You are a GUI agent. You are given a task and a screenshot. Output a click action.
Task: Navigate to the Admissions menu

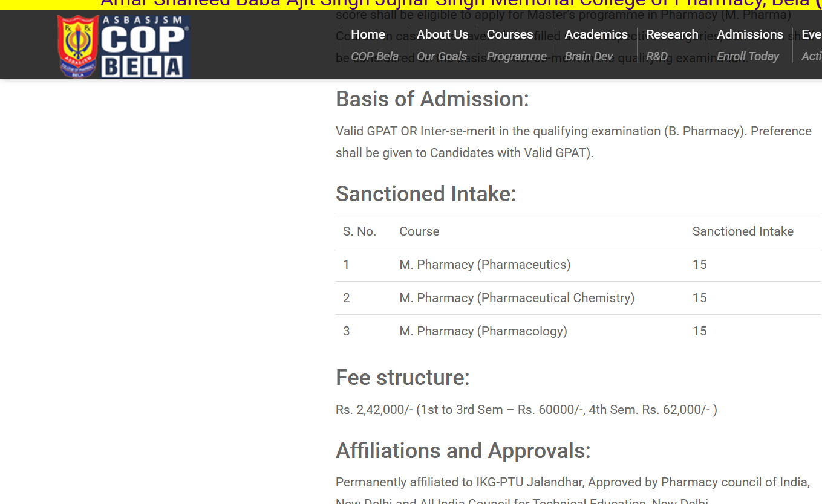(x=749, y=35)
